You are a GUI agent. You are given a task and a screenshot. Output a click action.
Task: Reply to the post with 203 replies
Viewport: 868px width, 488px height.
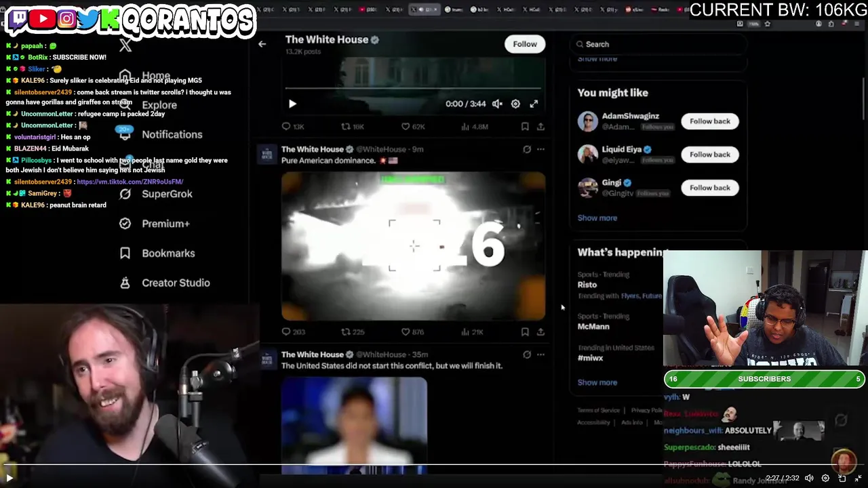pyautogui.click(x=293, y=332)
